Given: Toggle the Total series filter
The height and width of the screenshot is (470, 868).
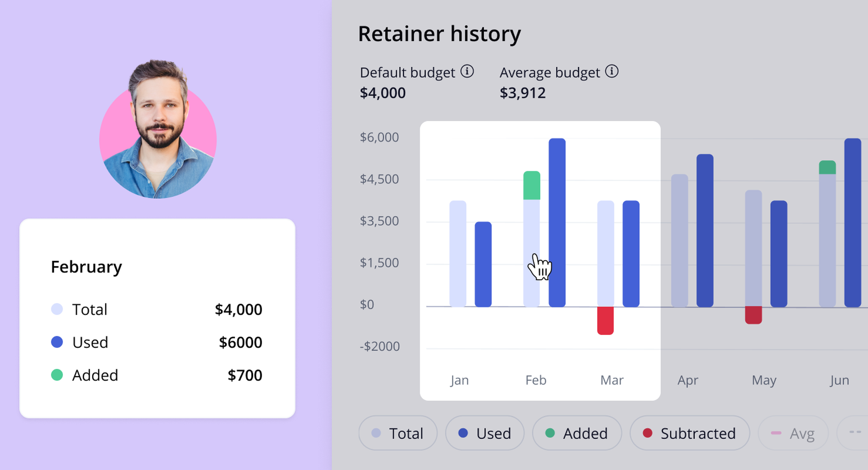Looking at the screenshot, I should tap(397, 433).
